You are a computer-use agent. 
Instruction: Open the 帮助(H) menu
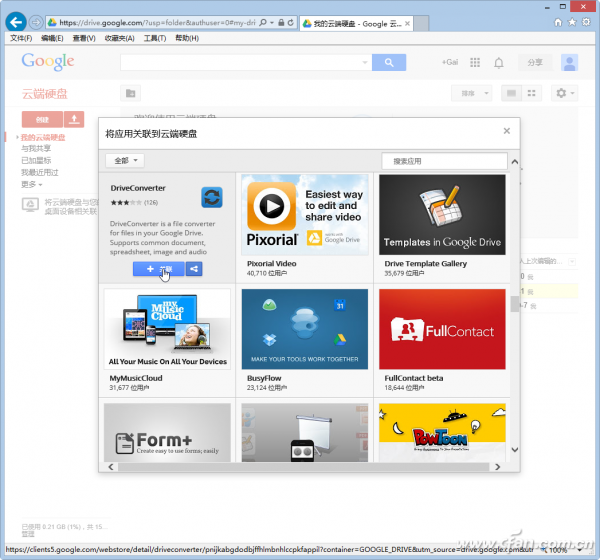coord(187,38)
